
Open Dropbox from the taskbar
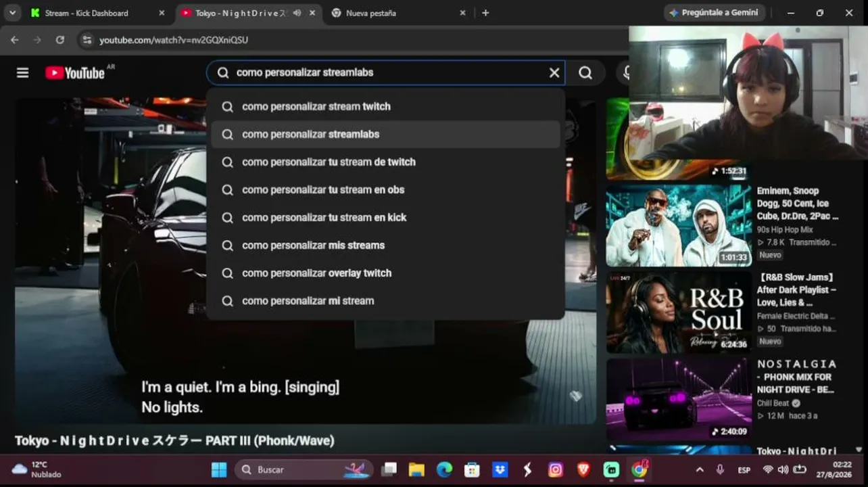tap(500, 469)
